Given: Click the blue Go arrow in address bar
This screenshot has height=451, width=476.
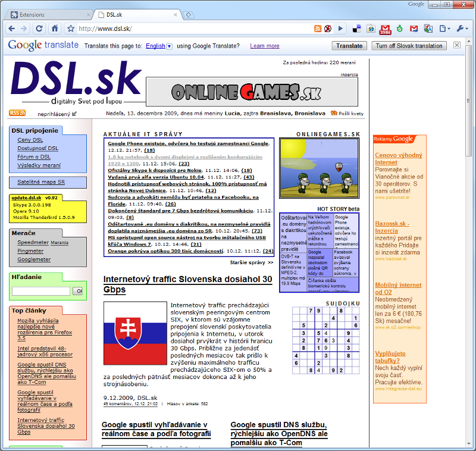Looking at the screenshot, I should click(340, 29).
